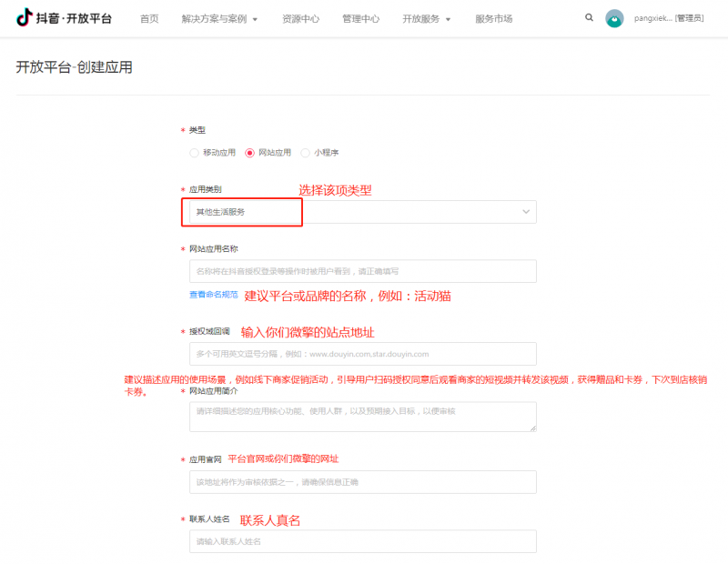Screen dimensions: 728x564
Task: Expand the 开放服务 navigation dropdown
Action: 426,18
